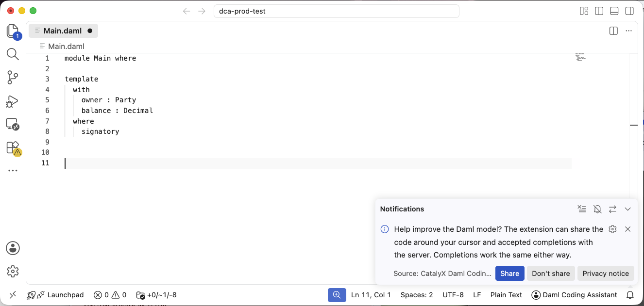This screenshot has width=644, height=306.
Task: Change the UTF-8 file encoding
Action: tap(453, 295)
